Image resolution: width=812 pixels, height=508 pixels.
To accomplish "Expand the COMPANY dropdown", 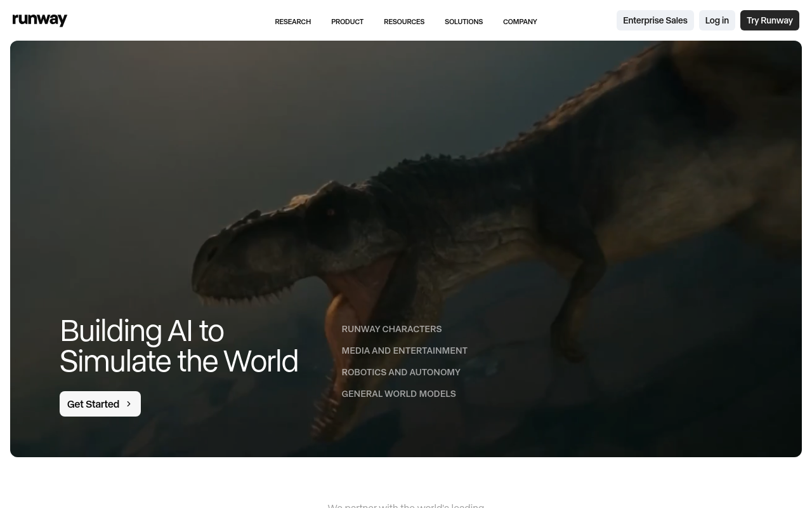I will click(520, 21).
